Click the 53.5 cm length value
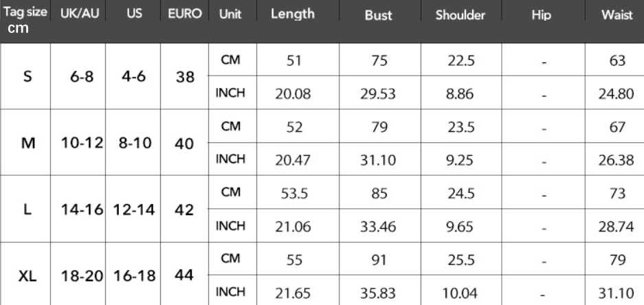Image resolution: width=644 pixels, height=305 pixels. [293, 193]
